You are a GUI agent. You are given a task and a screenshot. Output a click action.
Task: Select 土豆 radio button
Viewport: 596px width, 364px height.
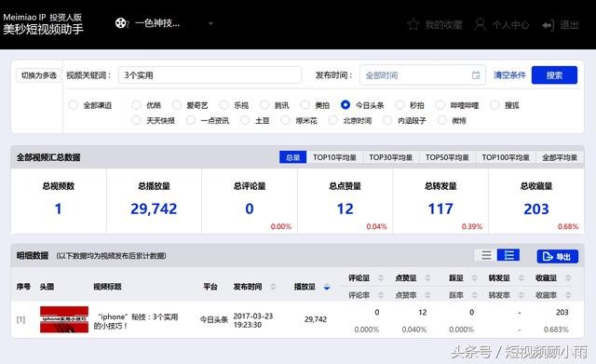click(x=245, y=120)
